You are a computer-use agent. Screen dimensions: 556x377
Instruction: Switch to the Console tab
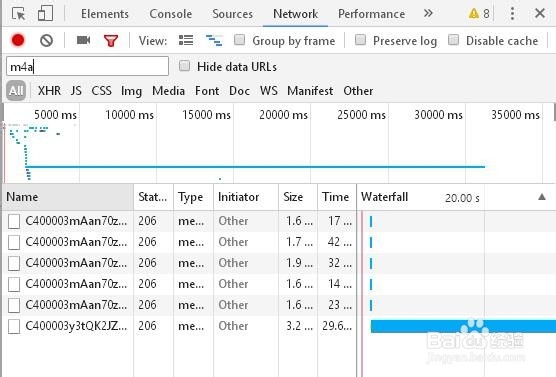171,14
